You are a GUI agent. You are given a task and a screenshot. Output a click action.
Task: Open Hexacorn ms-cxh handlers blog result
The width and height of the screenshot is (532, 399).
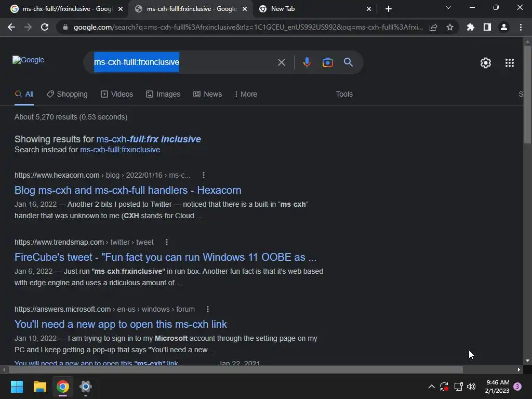128,190
